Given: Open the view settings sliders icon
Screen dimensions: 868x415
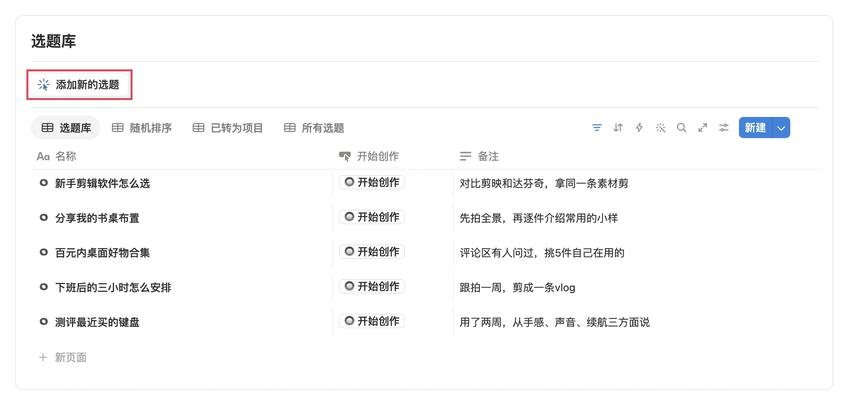Looking at the screenshot, I should tap(723, 128).
